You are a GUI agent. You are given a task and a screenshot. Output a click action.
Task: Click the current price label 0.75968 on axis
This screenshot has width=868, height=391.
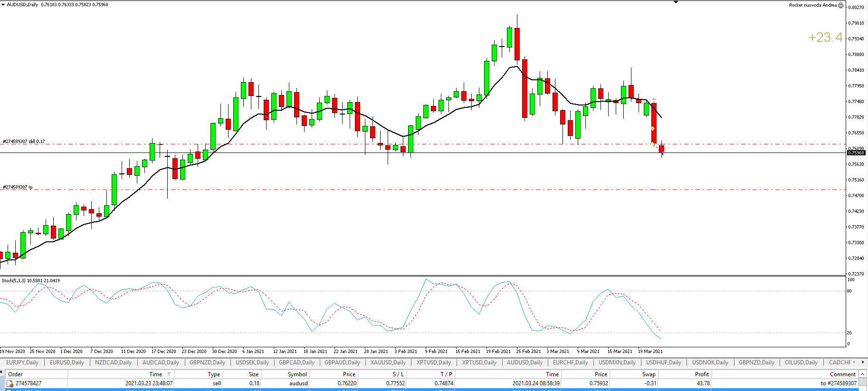[857, 153]
